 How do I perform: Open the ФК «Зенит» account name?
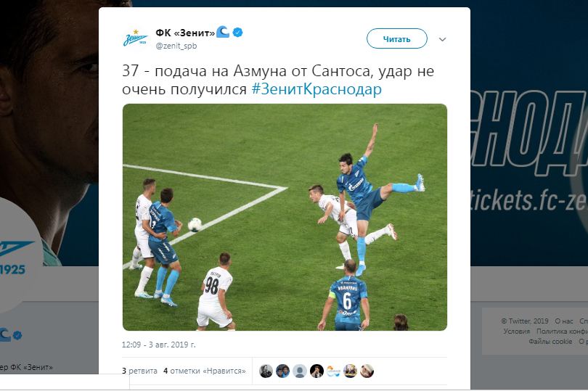coord(185,33)
